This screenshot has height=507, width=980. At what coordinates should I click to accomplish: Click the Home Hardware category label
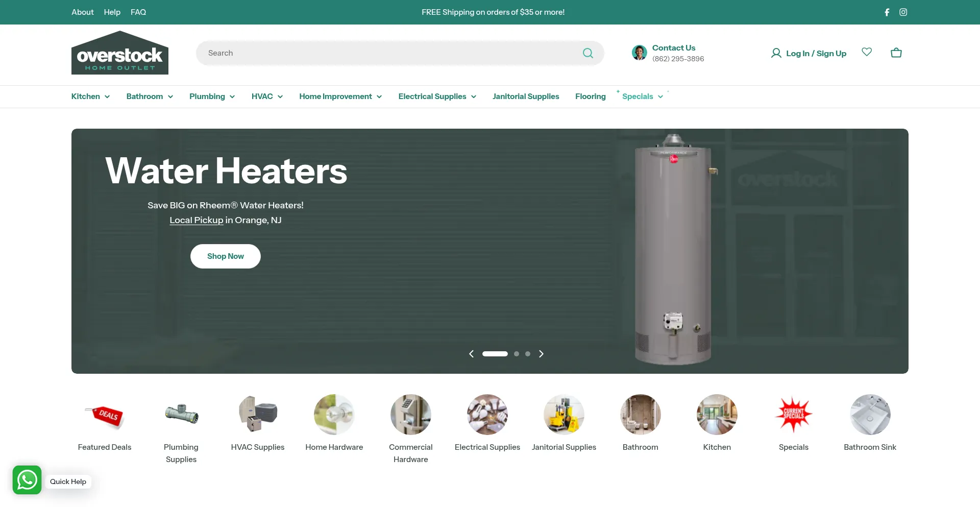334,447
